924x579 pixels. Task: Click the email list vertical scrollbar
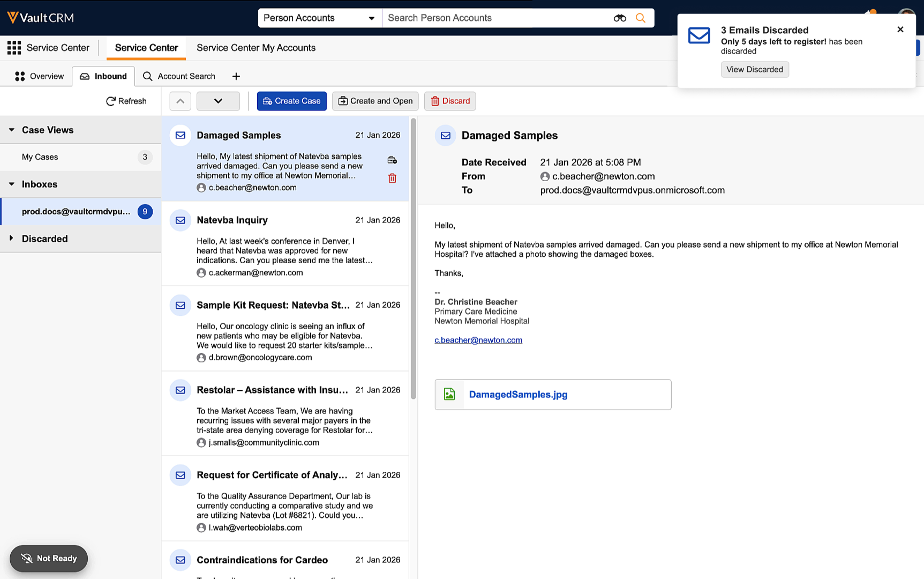(413, 257)
